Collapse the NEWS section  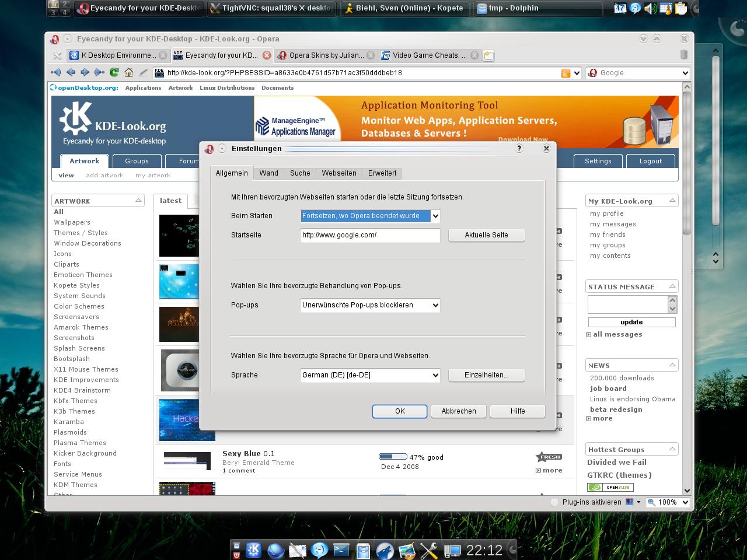tap(672, 365)
